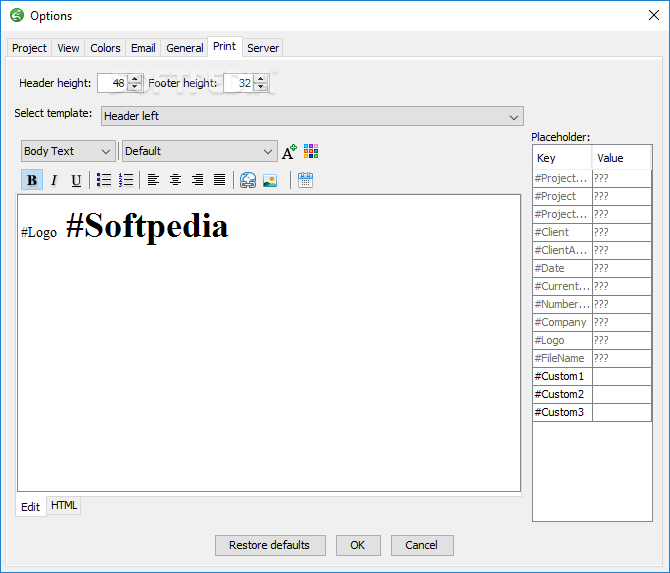Viewport: 670px width, 573px height.
Task: Justify the text alignment
Action: point(220,180)
